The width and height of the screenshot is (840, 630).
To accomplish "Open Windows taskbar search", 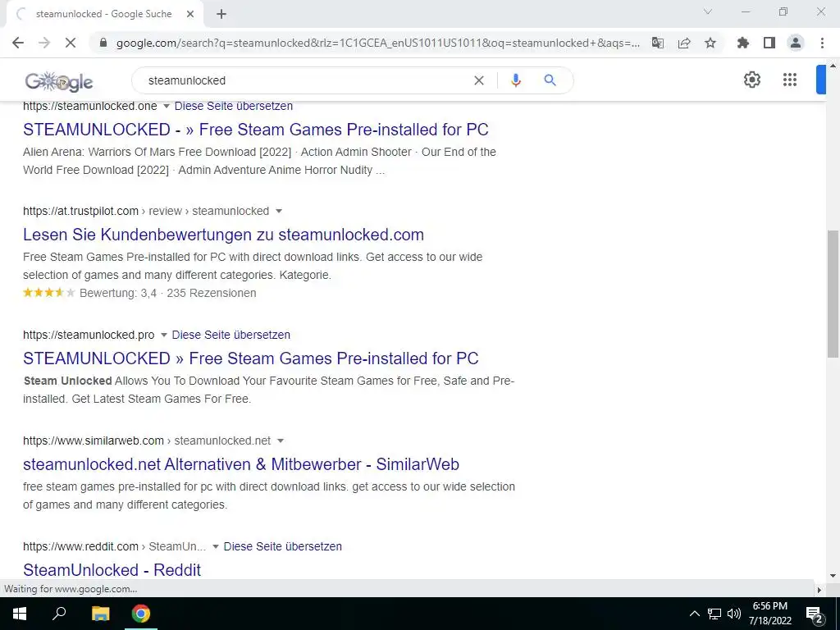I will [x=59, y=613].
